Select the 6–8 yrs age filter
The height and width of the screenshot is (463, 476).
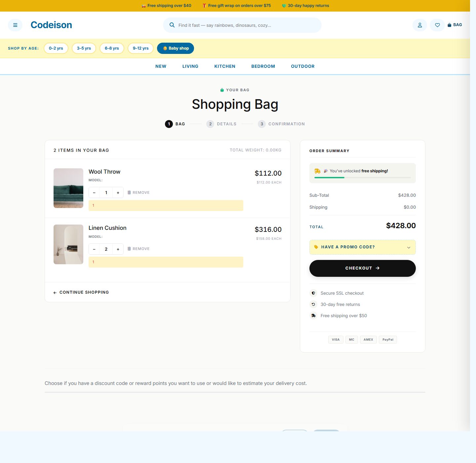pos(112,48)
